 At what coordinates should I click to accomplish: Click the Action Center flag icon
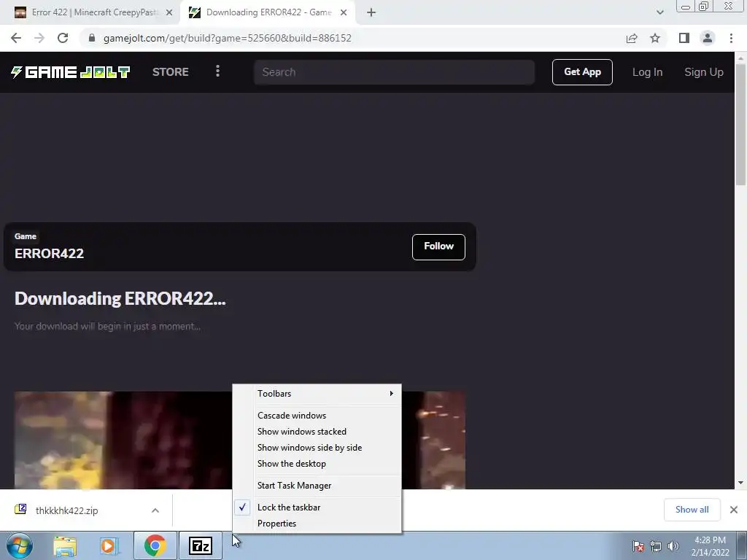(x=638, y=546)
